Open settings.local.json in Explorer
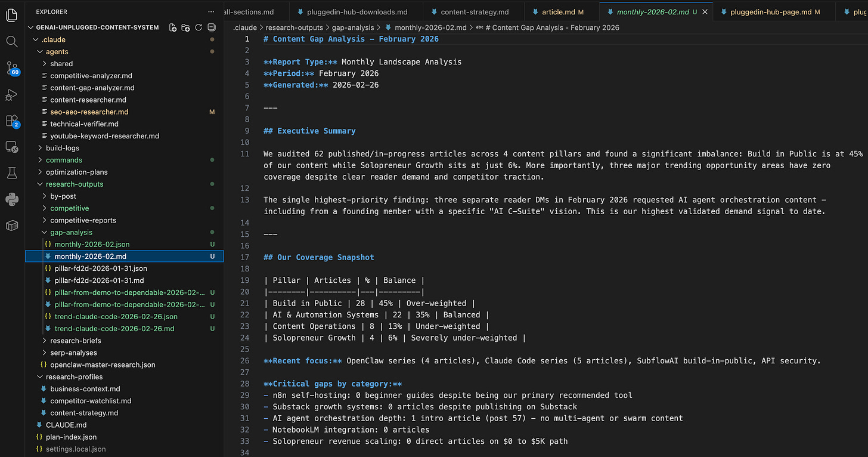The height and width of the screenshot is (457, 868). point(76,449)
